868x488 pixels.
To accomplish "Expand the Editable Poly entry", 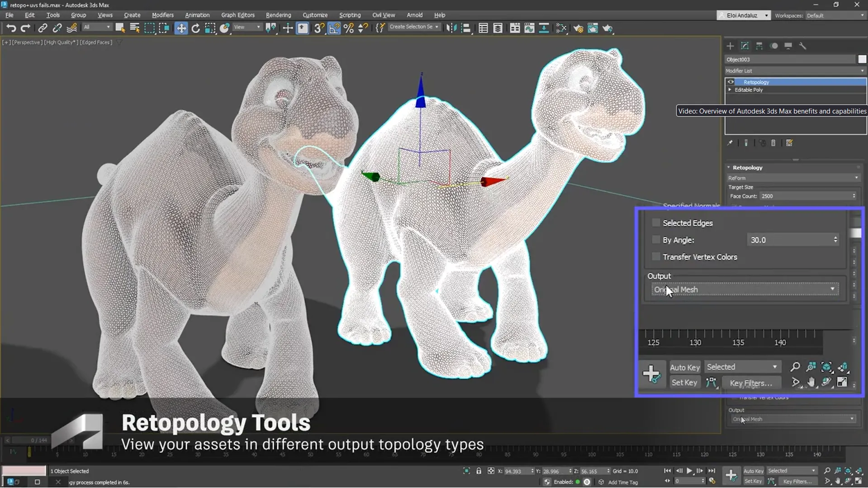I will pyautogui.click(x=729, y=90).
